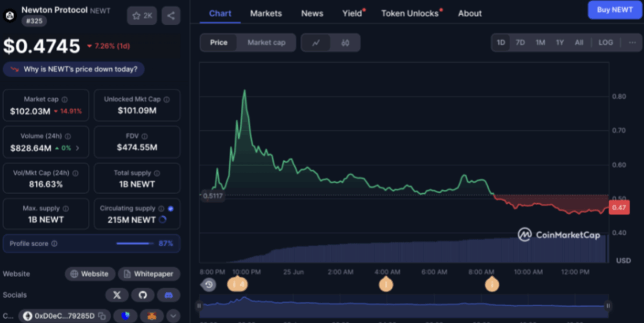Click the share icon next to watchlist star
The image size is (644, 323).
pos(170,15)
